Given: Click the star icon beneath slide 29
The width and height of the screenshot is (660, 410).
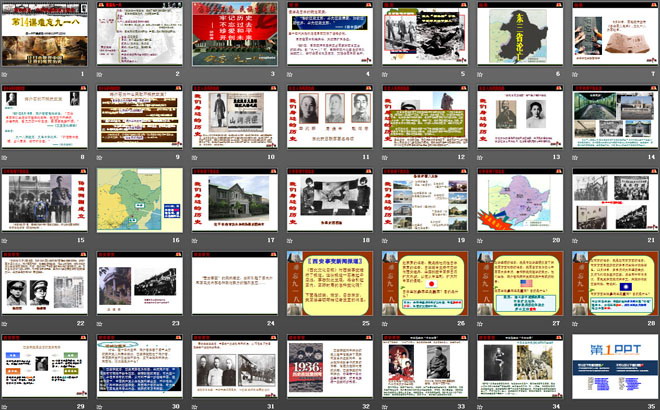Looking at the screenshot, I should coord(5,404).
